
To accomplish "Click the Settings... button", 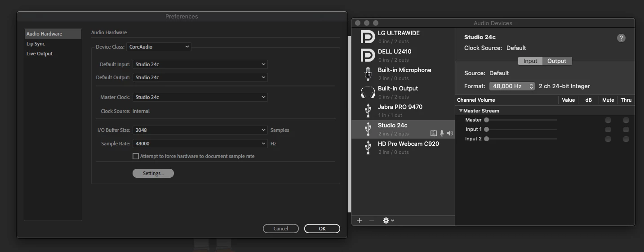I will click(153, 173).
